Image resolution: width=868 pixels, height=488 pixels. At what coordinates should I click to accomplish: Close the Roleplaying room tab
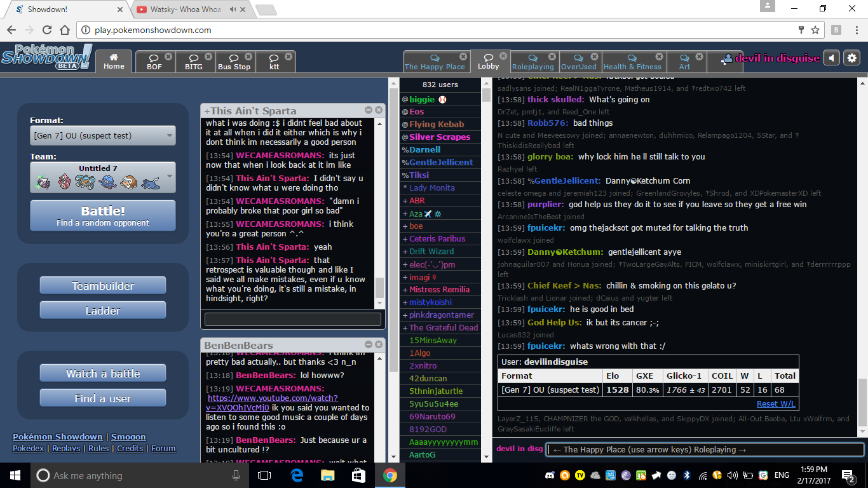(x=551, y=57)
